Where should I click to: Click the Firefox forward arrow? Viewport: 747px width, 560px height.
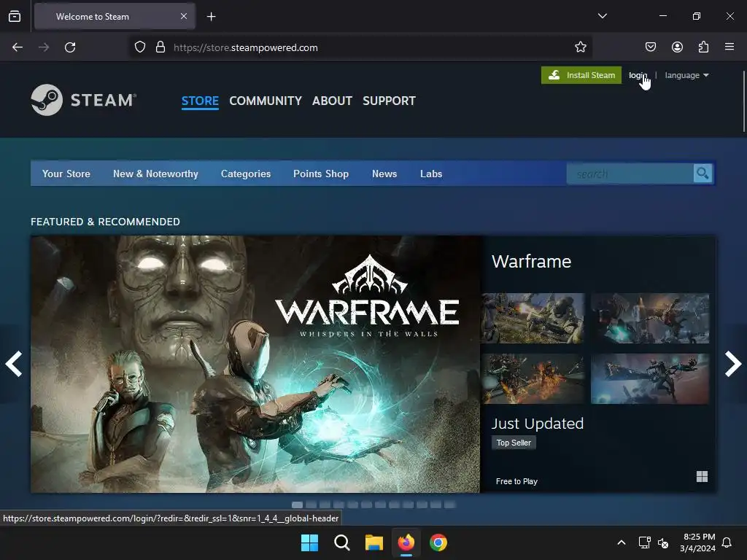(x=44, y=47)
